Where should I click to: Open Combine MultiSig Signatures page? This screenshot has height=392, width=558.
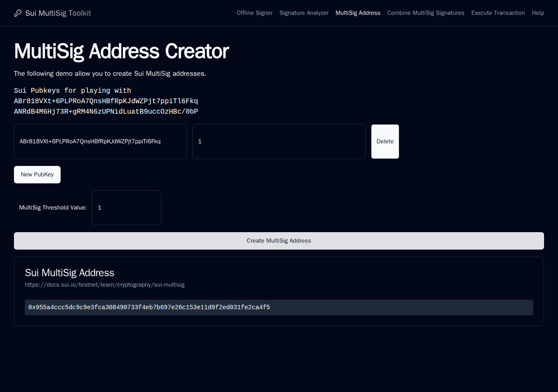[425, 13]
